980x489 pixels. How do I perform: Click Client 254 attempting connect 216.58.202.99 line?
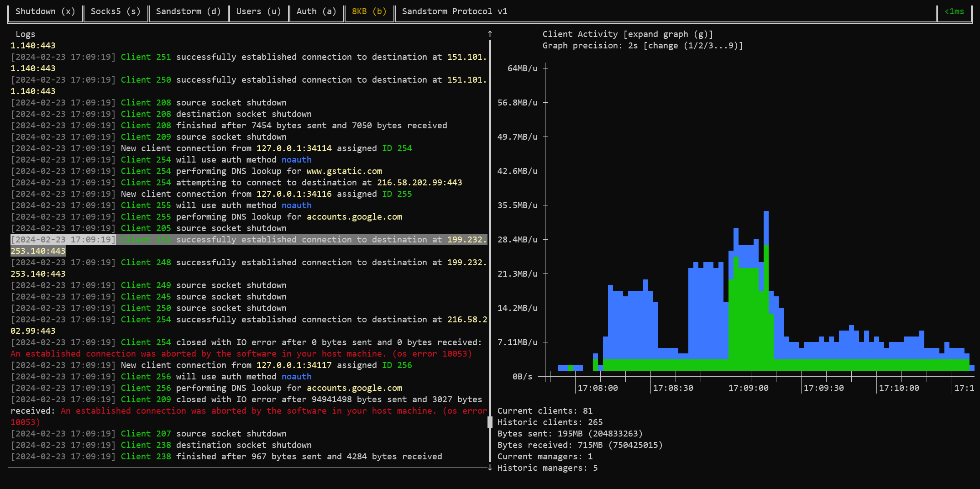coord(236,183)
